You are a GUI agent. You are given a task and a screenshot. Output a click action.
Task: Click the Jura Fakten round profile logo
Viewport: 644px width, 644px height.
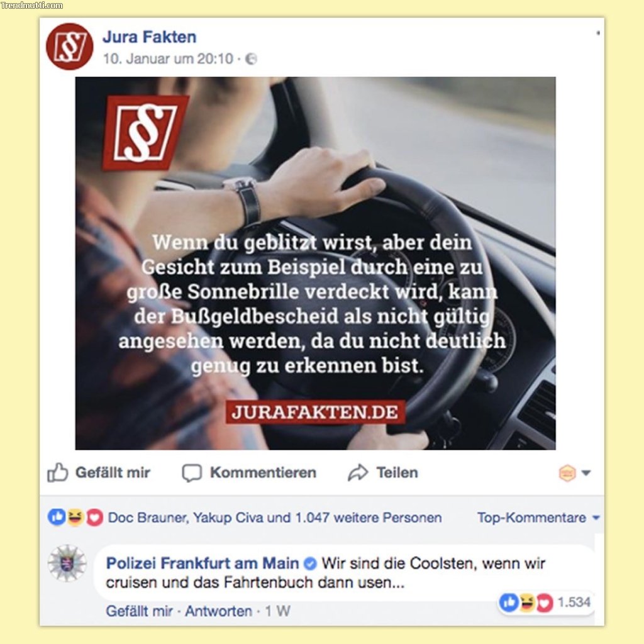69,47
